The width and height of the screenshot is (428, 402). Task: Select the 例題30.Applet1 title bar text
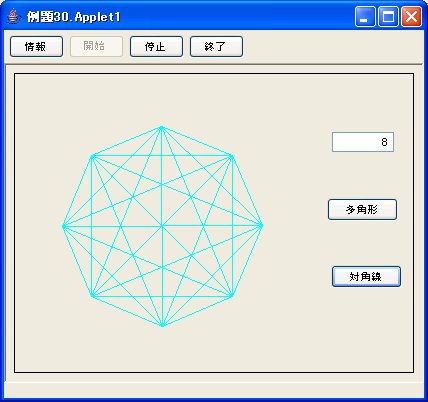74,17
